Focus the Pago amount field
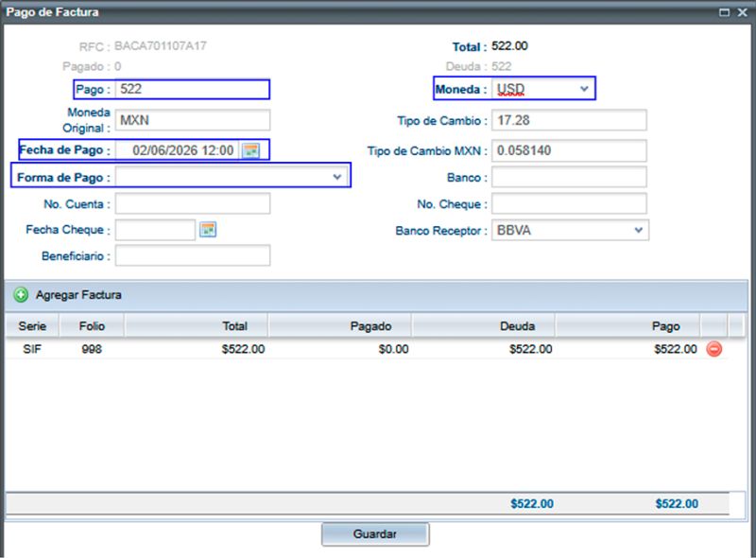 [x=193, y=89]
